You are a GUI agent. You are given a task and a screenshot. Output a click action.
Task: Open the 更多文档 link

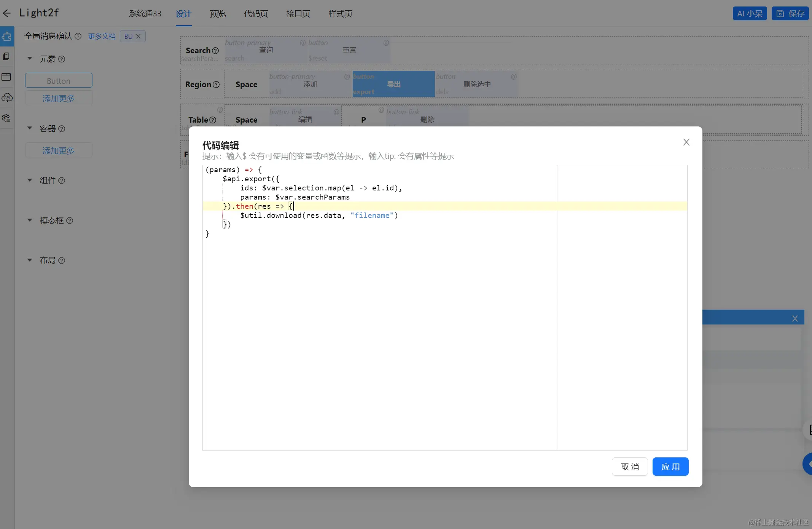102,37
